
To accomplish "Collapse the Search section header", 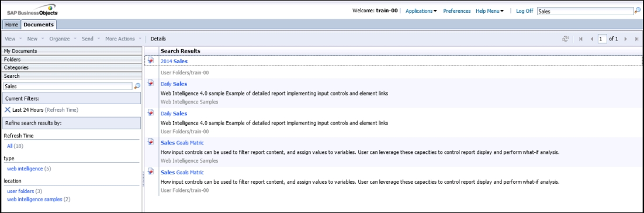I will pos(71,75).
